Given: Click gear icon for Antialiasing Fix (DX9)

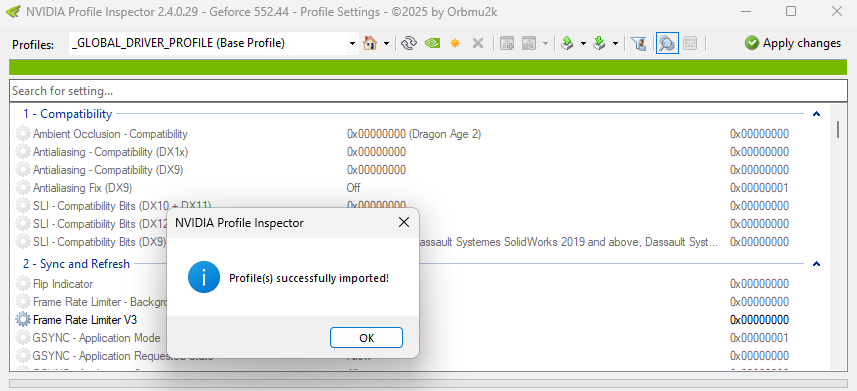Looking at the screenshot, I should coord(23,188).
